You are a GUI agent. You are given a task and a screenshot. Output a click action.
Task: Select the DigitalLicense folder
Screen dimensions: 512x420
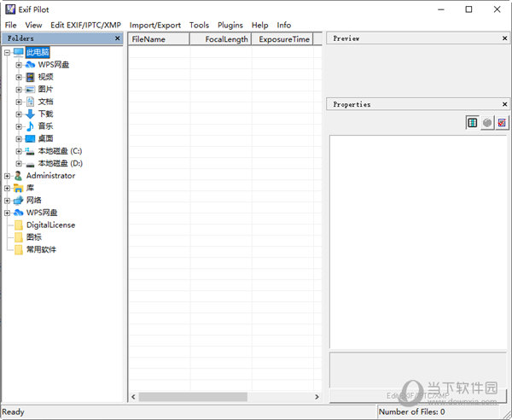(x=50, y=225)
